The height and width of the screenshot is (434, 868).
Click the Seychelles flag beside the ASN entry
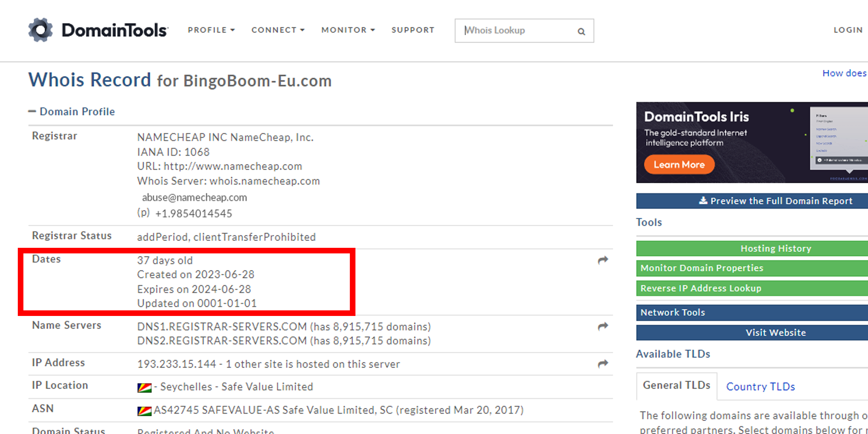click(144, 411)
